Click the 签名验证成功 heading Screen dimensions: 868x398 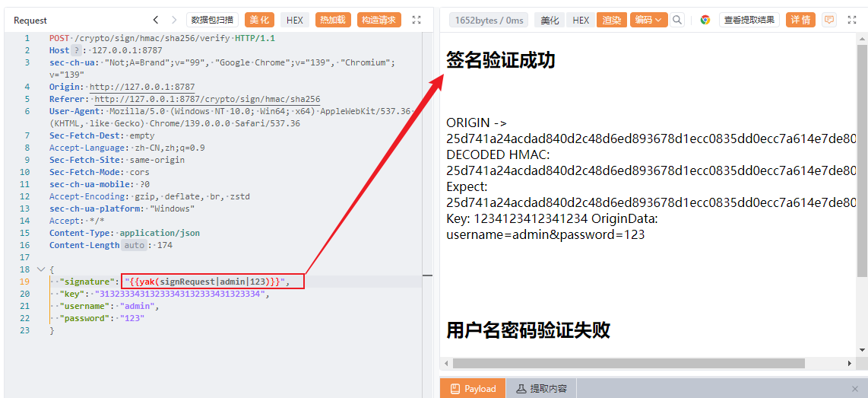pyautogui.click(x=501, y=60)
